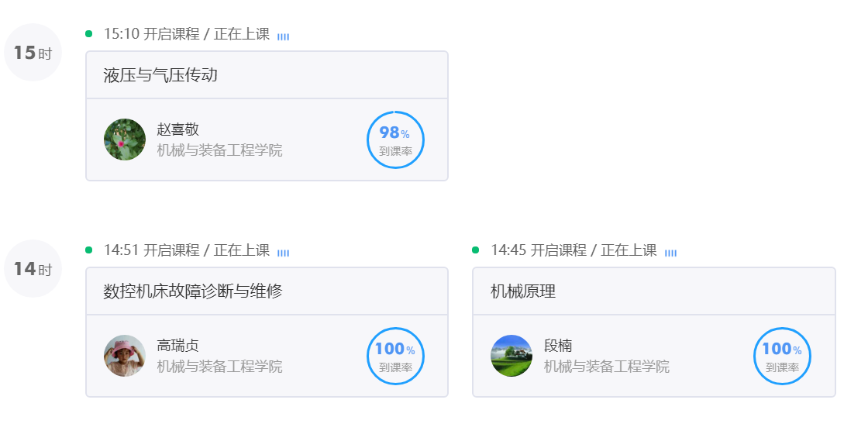
Task: Open 高瑞贞's avatar photo
Action: (125, 356)
